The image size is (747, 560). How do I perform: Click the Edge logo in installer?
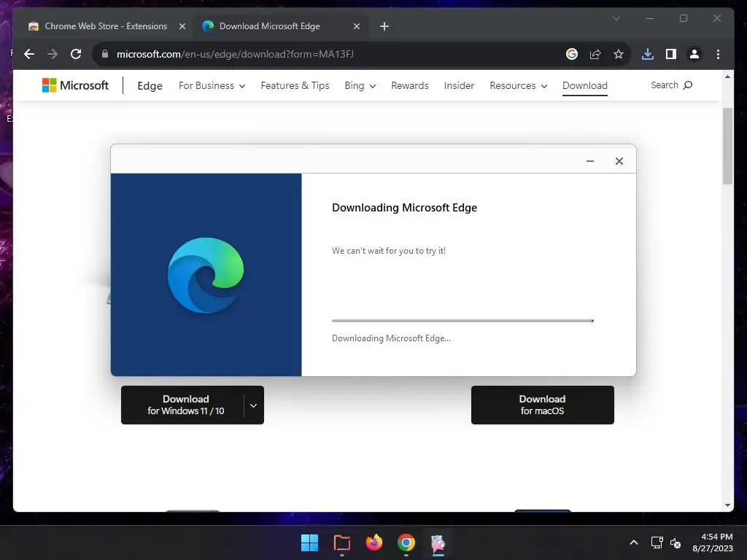(x=206, y=275)
